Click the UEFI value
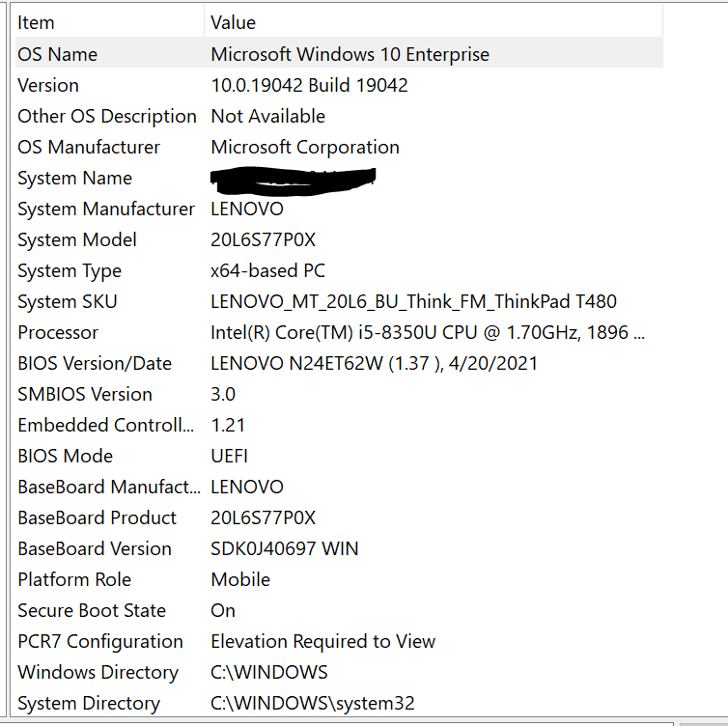The width and height of the screenshot is (728, 726). click(230, 457)
